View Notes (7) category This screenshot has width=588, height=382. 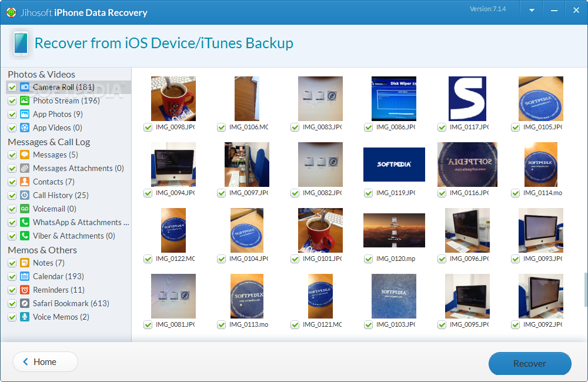tap(48, 263)
